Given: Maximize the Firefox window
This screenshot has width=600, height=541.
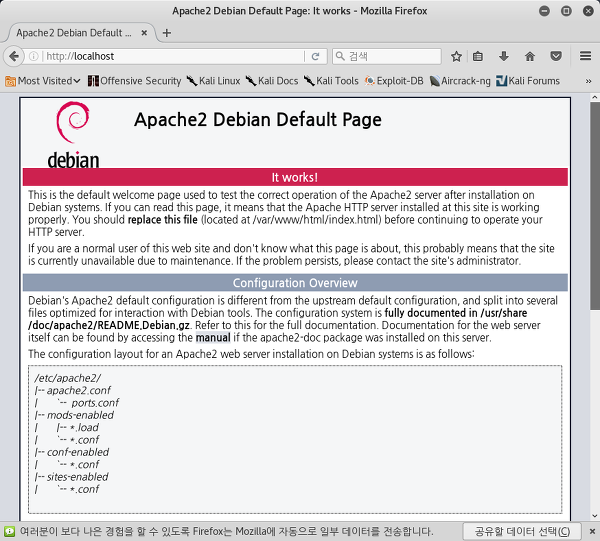Looking at the screenshot, I should [566, 11].
